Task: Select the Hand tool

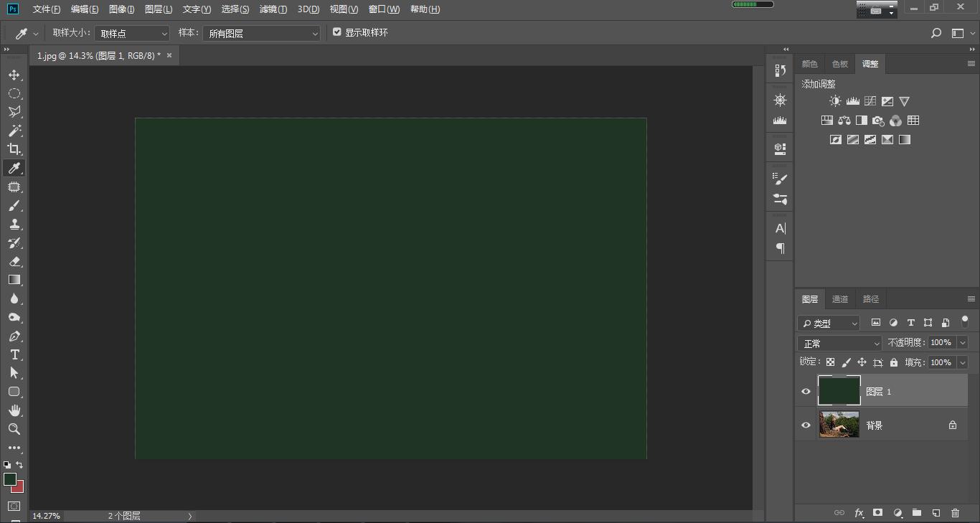Action: point(14,410)
